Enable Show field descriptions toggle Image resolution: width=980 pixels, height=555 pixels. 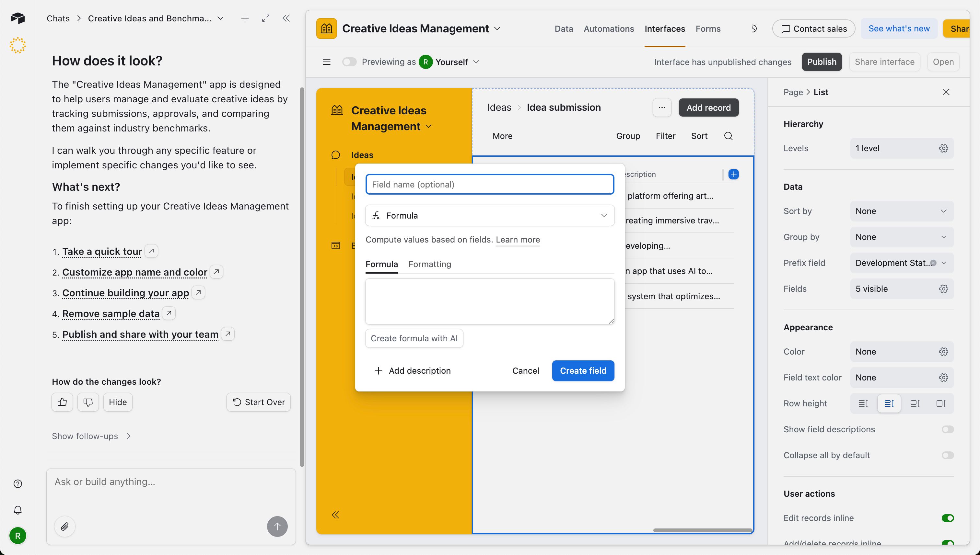coord(948,430)
